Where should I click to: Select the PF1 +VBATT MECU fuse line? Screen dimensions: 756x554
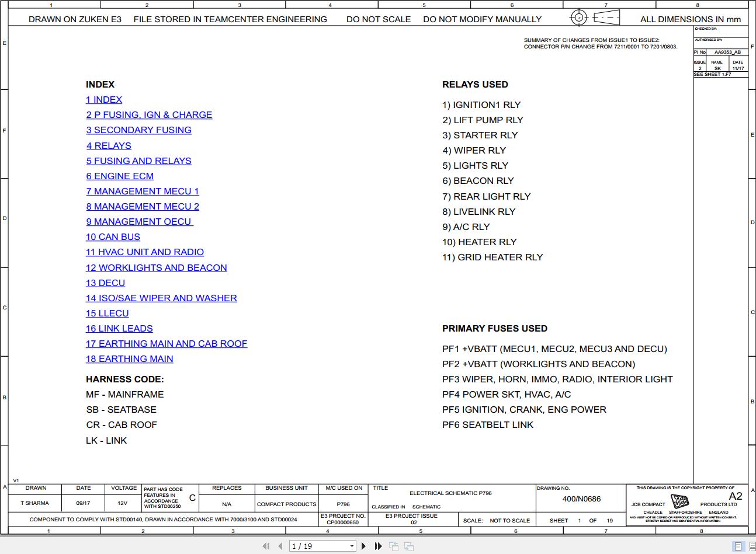(554, 349)
